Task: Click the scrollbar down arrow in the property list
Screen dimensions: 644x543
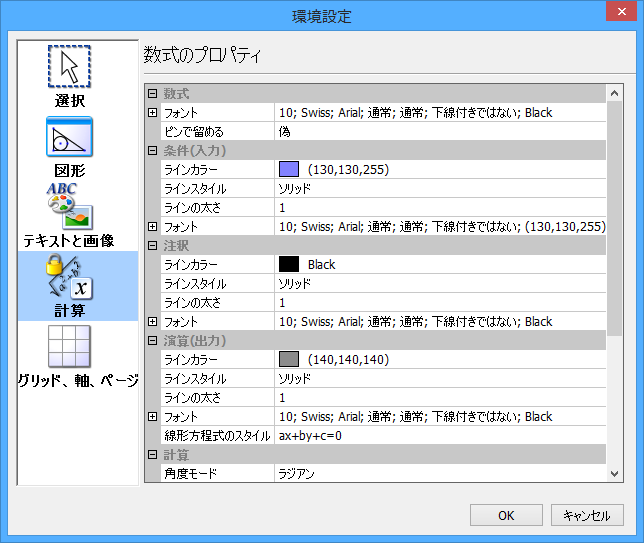Action: click(x=614, y=473)
